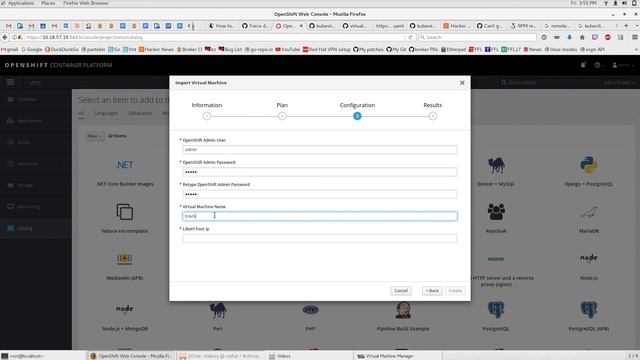Select the Results wizard step circle
The width and height of the screenshot is (640, 360).
433,116
